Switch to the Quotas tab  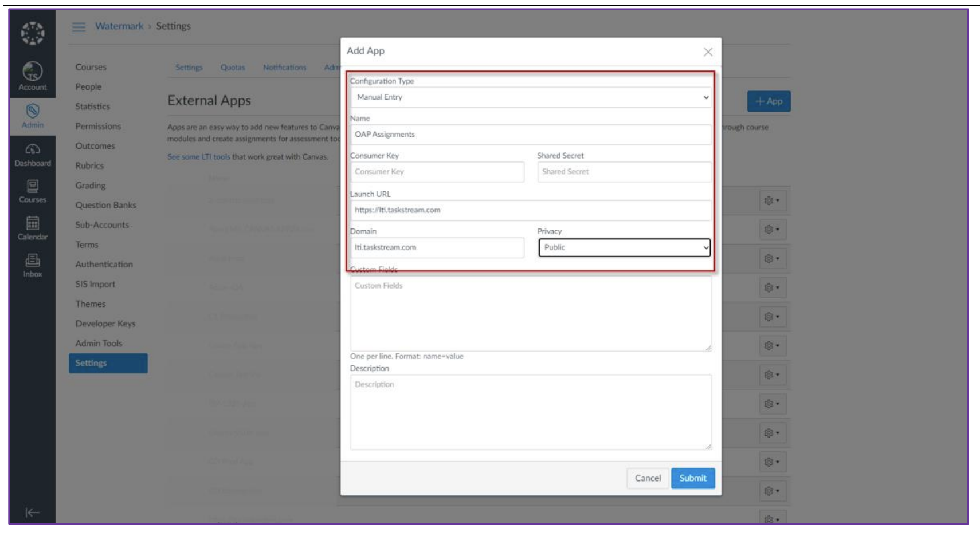point(233,68)
